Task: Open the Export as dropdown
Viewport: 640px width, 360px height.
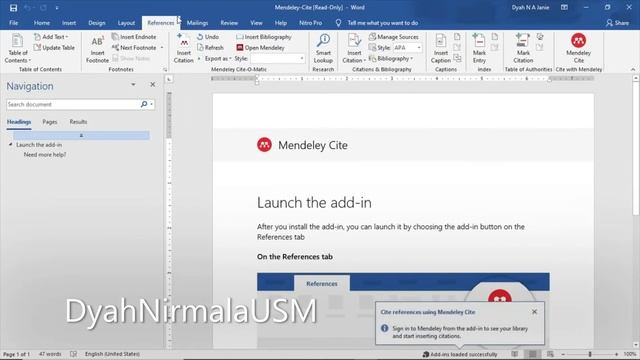Action: pos(218,59)
